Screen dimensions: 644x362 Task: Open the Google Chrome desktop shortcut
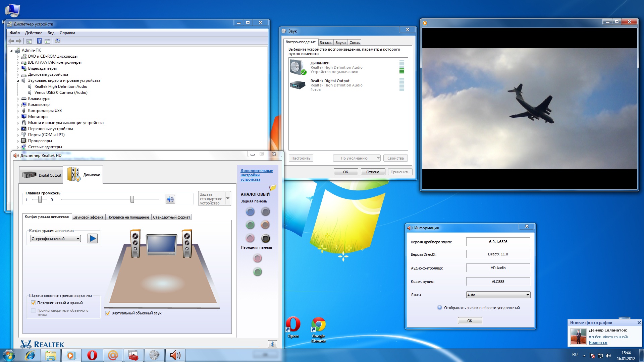319,330
